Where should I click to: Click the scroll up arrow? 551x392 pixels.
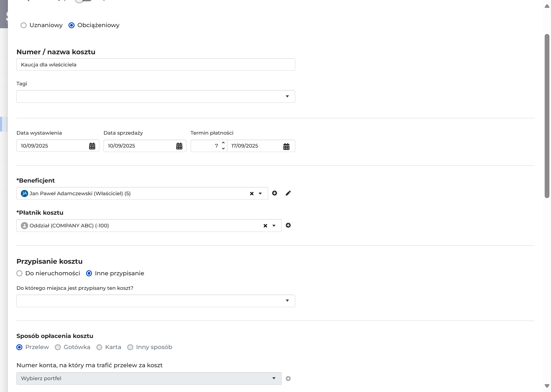pos(547,6)
